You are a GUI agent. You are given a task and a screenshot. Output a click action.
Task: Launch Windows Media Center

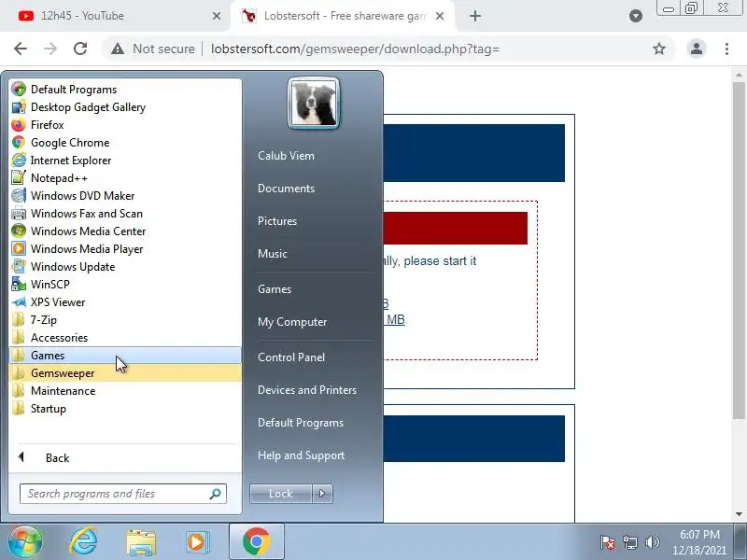(x=125, y=231)
